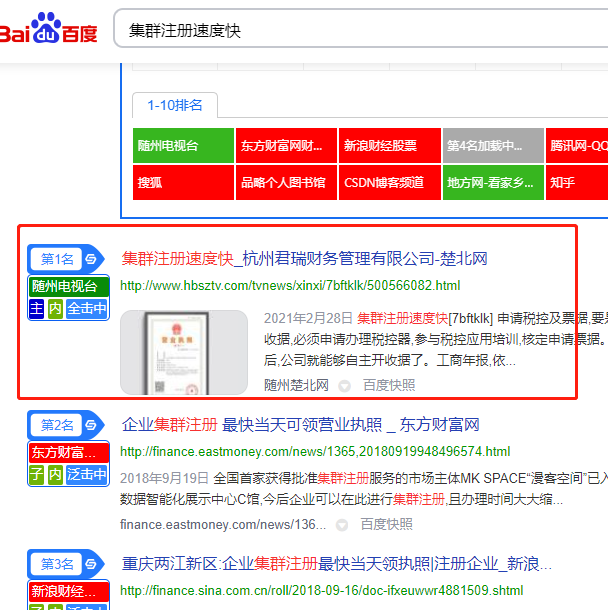Click the 内 tag under 随州电视台

click(x=55, y=309)
